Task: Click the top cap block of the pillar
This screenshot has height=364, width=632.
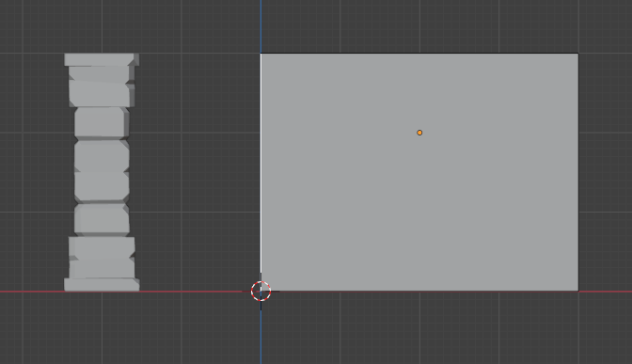Action: (102, 59)
